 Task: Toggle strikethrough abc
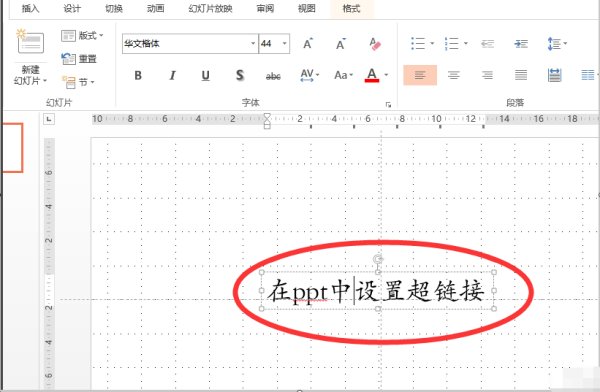[273, 76]
